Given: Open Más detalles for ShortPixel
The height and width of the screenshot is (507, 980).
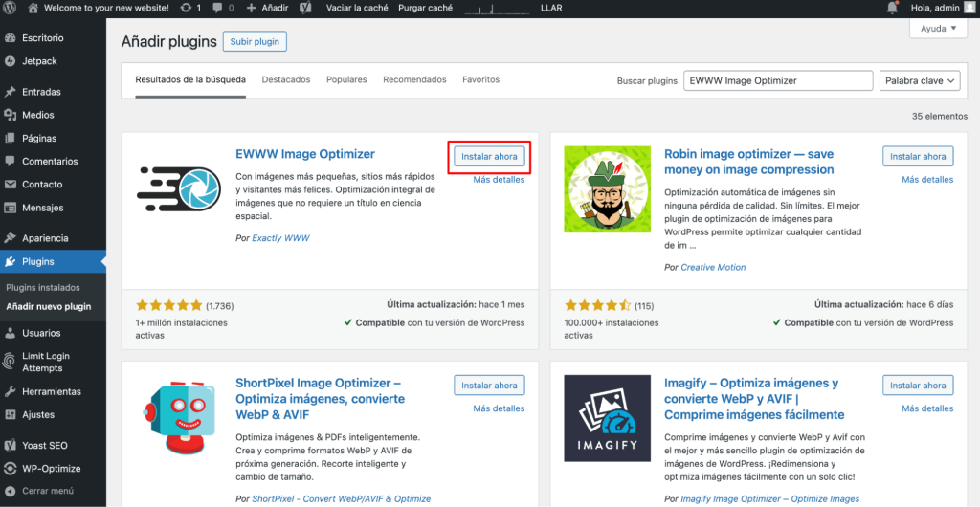Looking at the screenshot, I should pyautogui.click(x=499, y=408).
